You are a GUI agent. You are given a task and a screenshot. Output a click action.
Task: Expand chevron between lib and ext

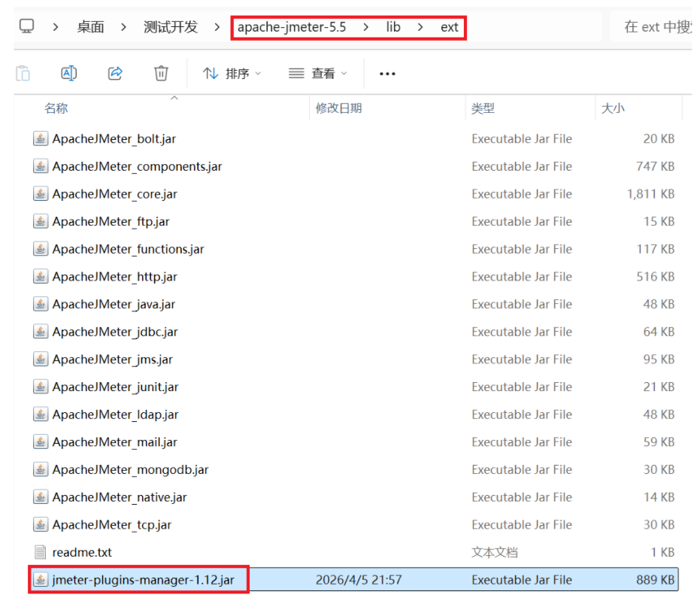420,27
